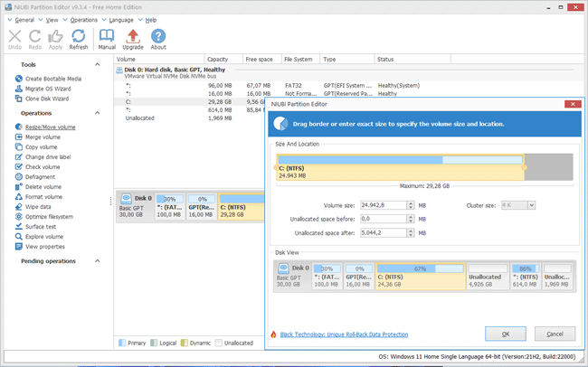Select C: (NTFS) 24,36 GB in Disk View
The width and height of the screenshot is (588, 367).
421,276
